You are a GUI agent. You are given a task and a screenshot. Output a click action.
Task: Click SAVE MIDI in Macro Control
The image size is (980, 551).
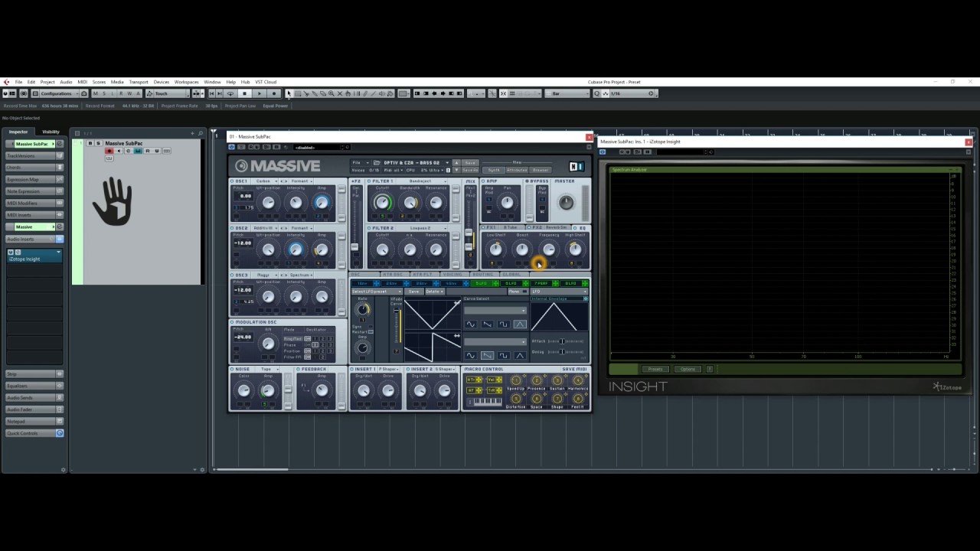pos(574,369)
